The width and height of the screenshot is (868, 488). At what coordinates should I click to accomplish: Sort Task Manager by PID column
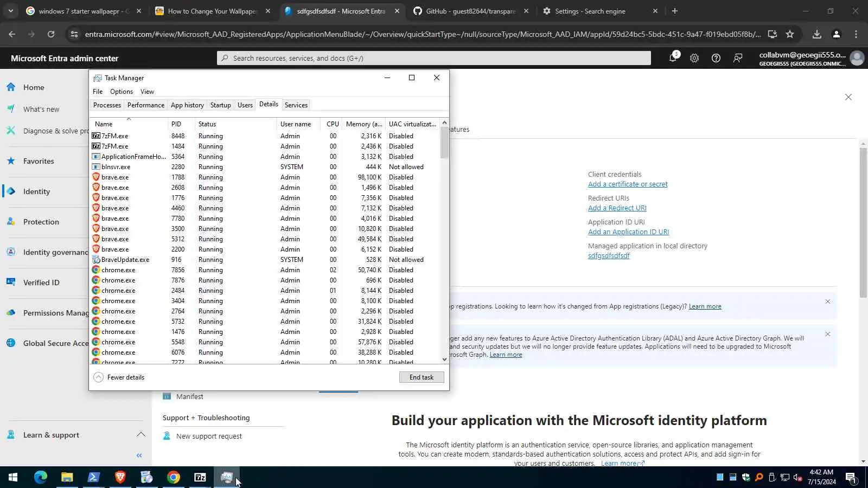click(181, 124)
